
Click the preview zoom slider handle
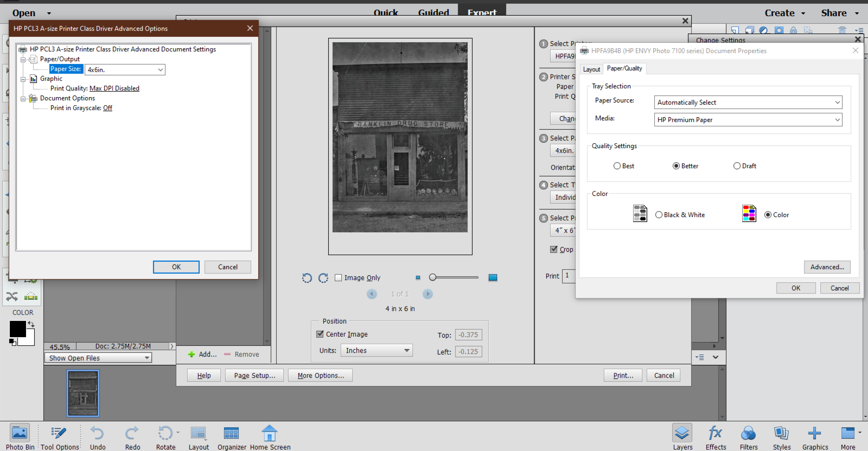432,277
